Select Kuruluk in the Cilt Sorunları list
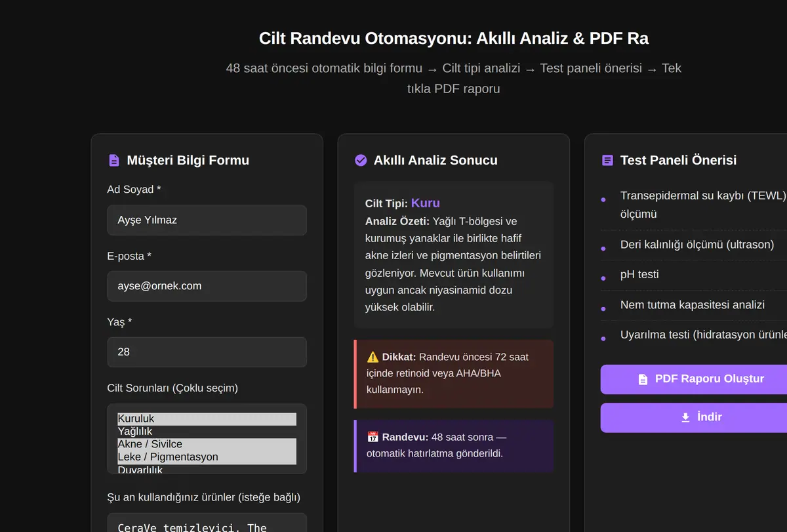Screen dimensions: 787x532 tap(207, 419)
